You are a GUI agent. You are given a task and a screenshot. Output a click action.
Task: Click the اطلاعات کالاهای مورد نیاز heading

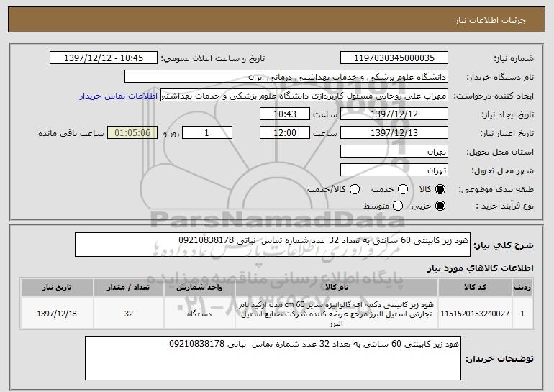click(480, 268)
